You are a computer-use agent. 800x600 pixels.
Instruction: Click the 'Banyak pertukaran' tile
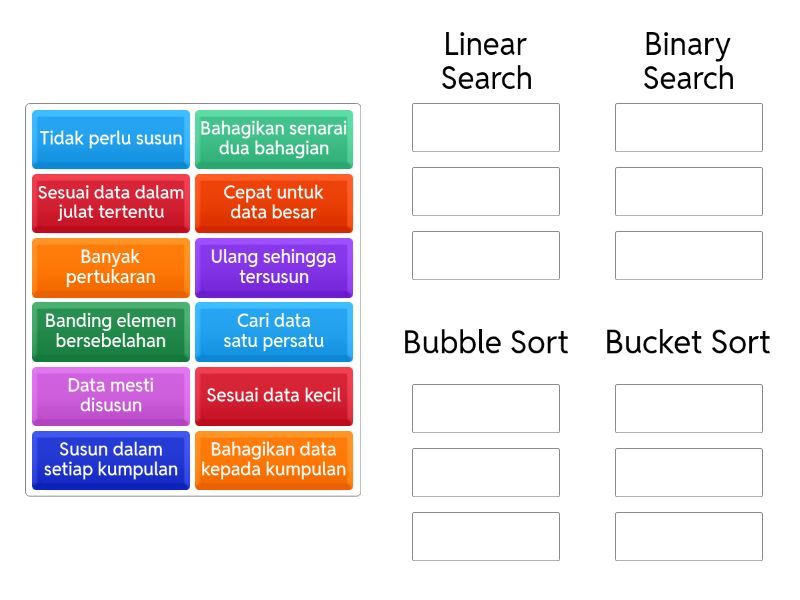click(111, 267)
